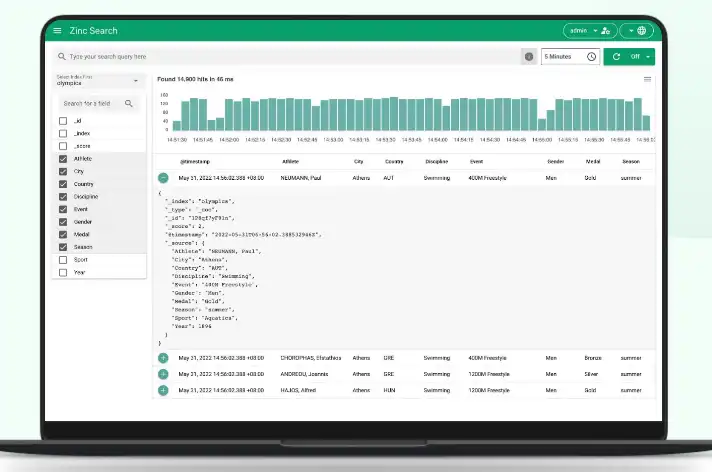Uncheck the Season field checkbox

63,247
